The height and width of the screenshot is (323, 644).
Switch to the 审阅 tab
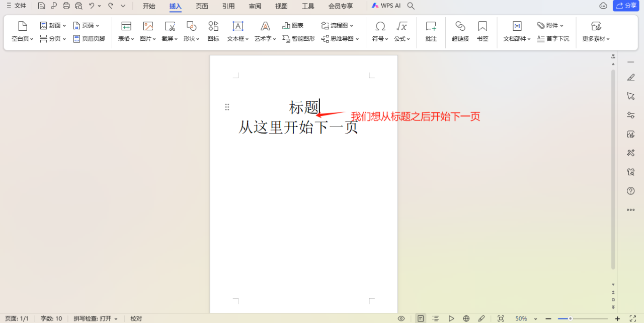(x=255, y=6)
